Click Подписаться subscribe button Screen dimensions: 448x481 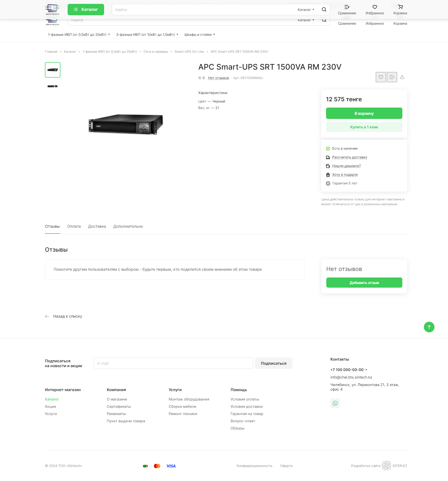tap(273, 363)
